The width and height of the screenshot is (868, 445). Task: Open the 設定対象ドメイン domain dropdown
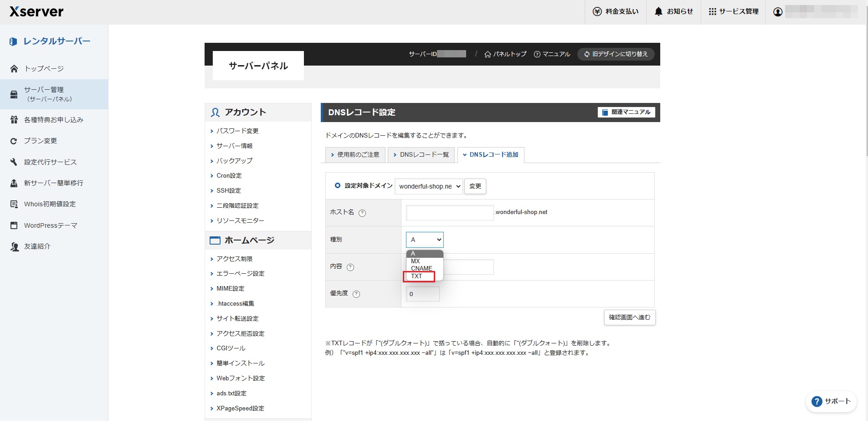[428, 186]
